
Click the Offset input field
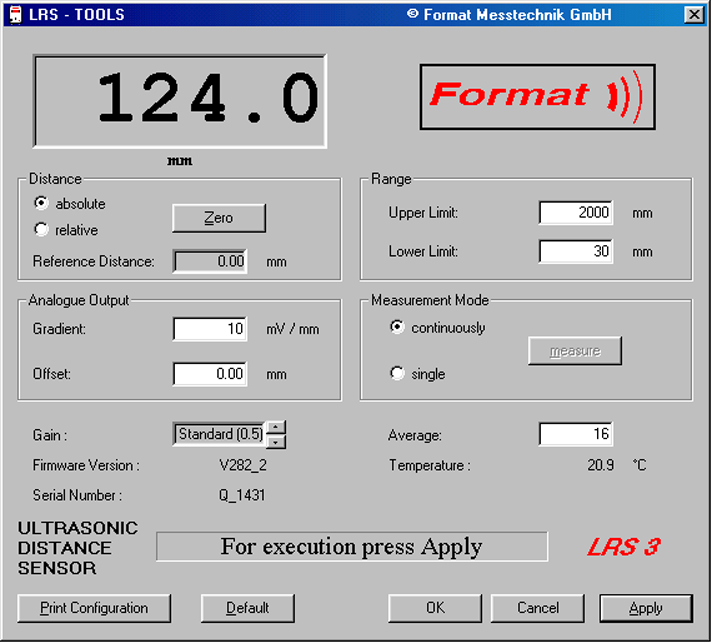click(210, 374)
